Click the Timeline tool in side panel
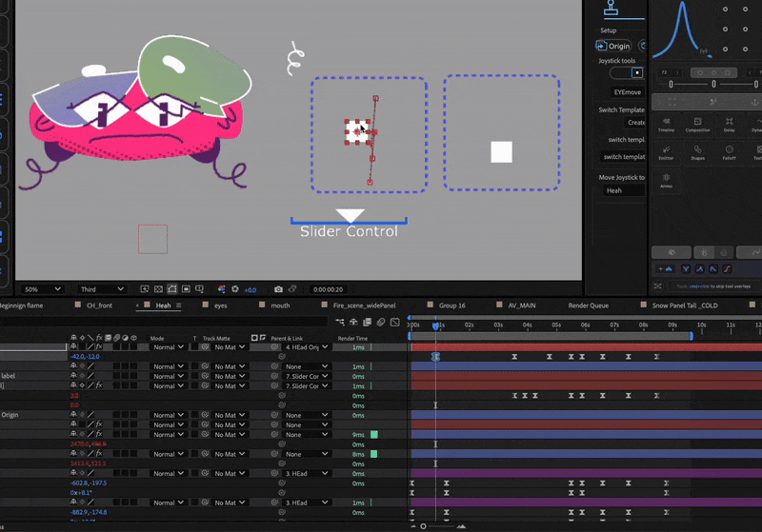The width and height of the screenshot is (762, 532). click(x=666, y=125)
